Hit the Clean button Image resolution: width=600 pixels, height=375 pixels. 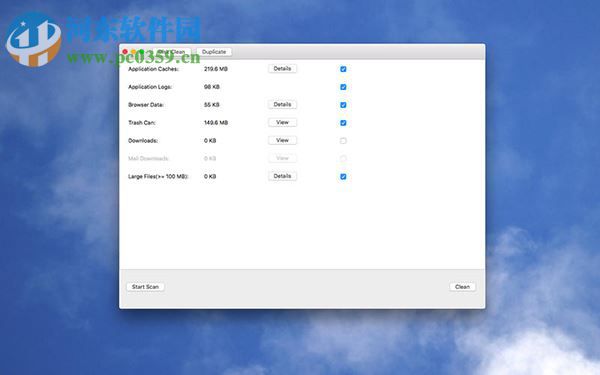pyautogui.click(x=462, y=287)
